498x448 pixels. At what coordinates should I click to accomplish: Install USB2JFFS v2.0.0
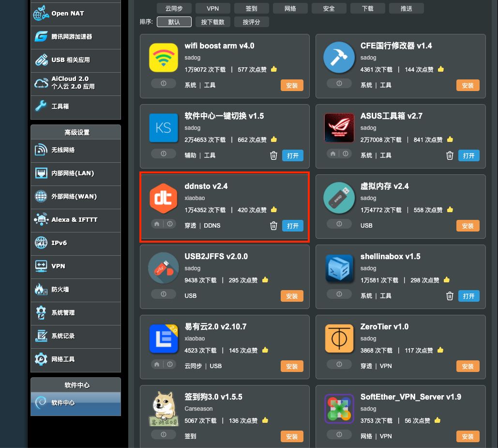pyautogui.click(x=292, y=296)
